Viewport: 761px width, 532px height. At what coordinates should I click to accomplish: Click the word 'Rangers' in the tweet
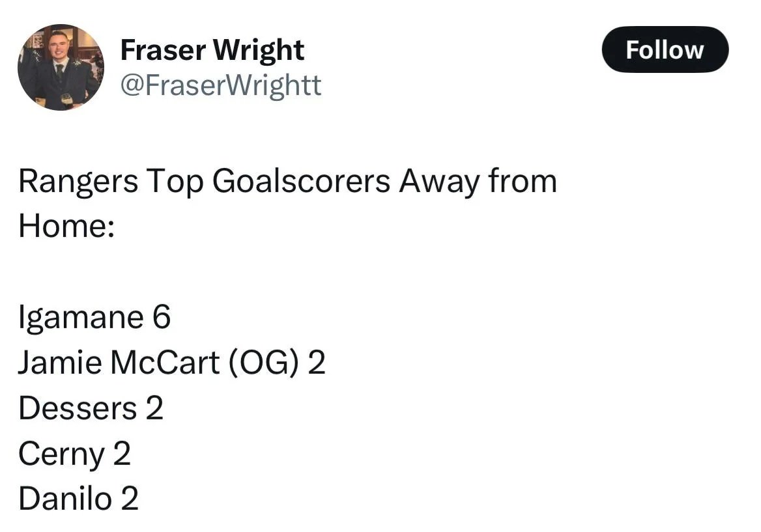78,182
